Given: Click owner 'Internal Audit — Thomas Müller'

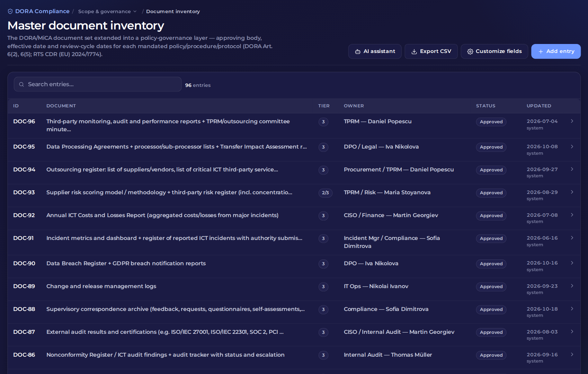Looking at the screenshot, I should [388, 355].
